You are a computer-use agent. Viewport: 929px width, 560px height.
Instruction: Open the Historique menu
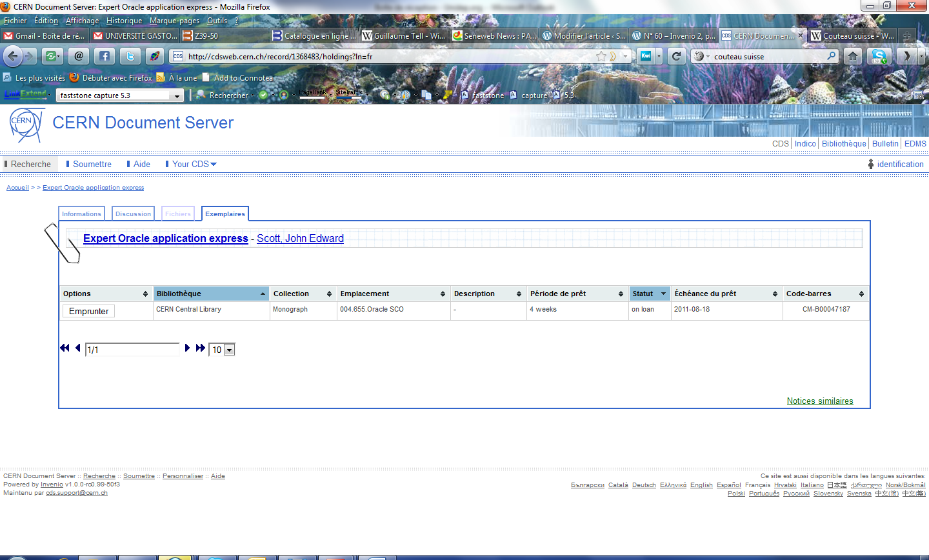pos(124,21)
